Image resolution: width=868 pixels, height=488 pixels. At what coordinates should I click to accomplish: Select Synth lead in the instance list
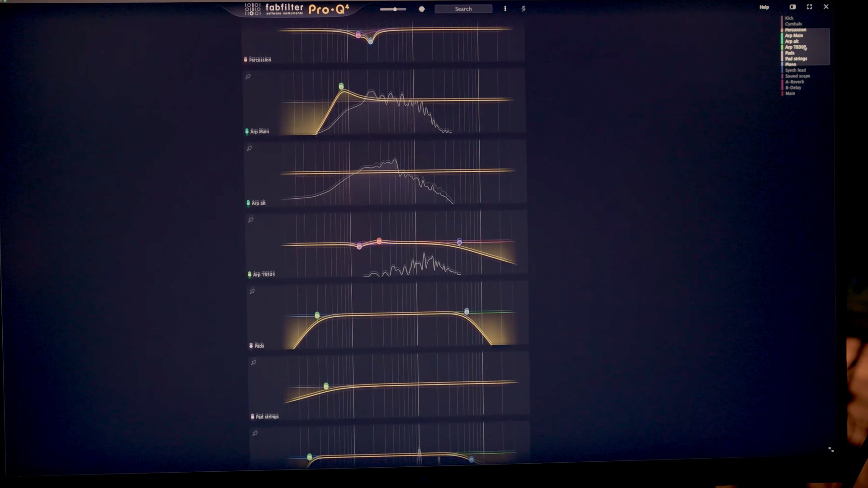point(796,70)
